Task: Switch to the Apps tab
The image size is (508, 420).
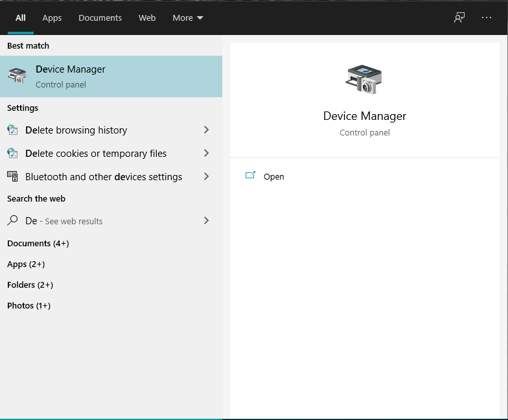Action: pyautogui.click(x=52, y=18)
